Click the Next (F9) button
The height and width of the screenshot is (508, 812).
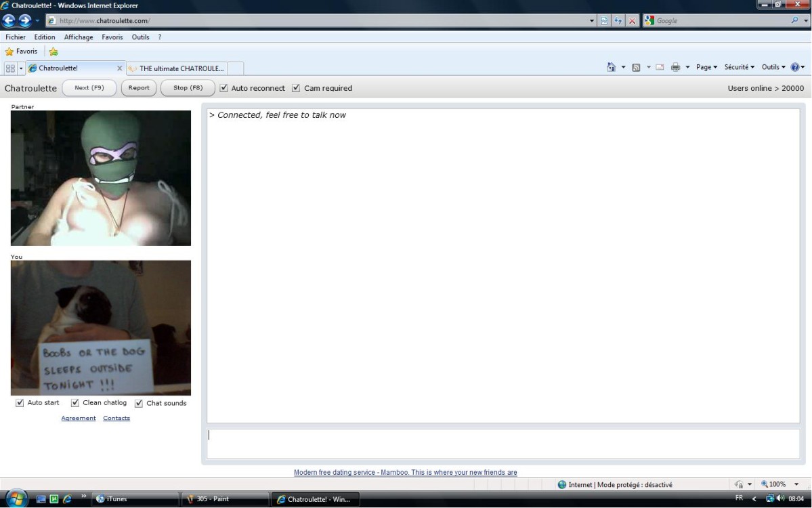click(89, 88)
